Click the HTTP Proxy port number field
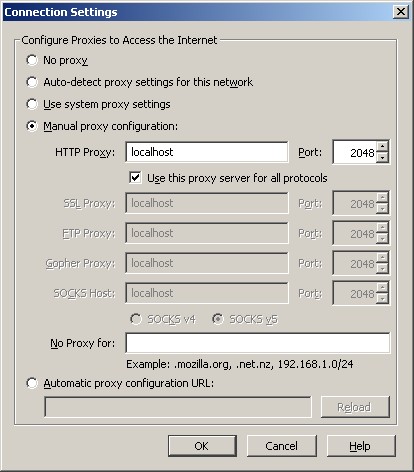The width and height of the screenshot is (414, 472). tap(355, 152)
